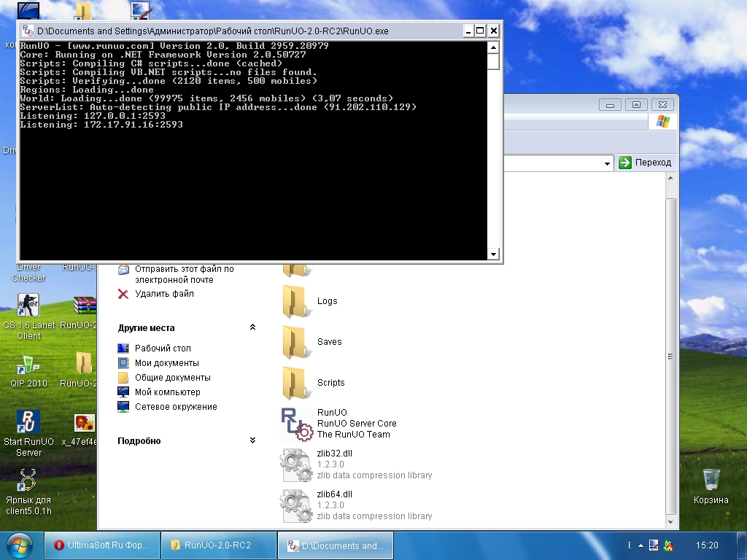The image size is (747, 560).
Task: Switch to RunUO-2.0-RC2 taskbar window
Action: tap(218, 545)
